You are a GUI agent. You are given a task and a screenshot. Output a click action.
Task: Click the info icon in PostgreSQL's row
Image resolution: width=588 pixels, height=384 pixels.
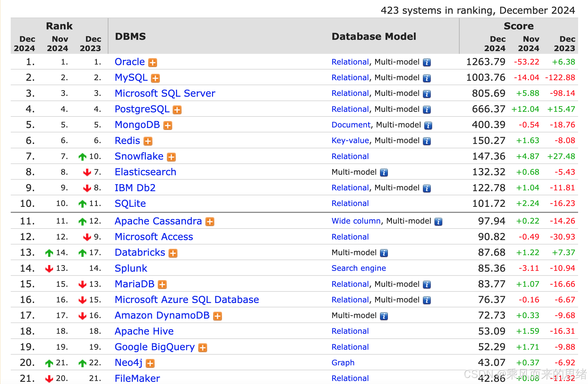[427, 110]
